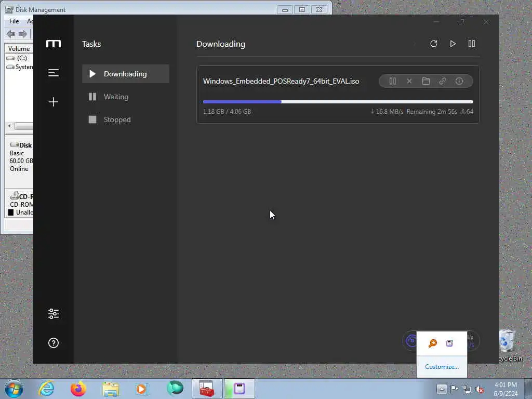This screenshot has height=399, width=532.
Task: Refresh the downloading task list
Action: coord(434,44)
